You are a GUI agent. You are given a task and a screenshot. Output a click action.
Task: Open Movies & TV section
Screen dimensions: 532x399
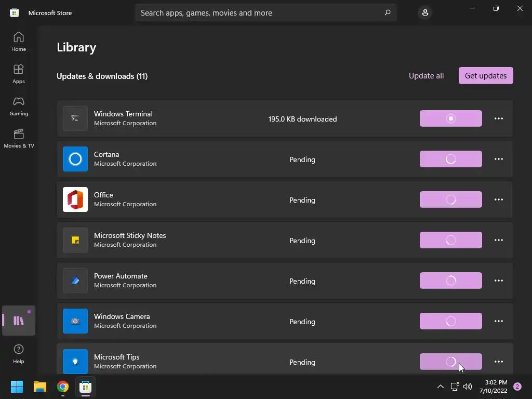click(19, 138)
